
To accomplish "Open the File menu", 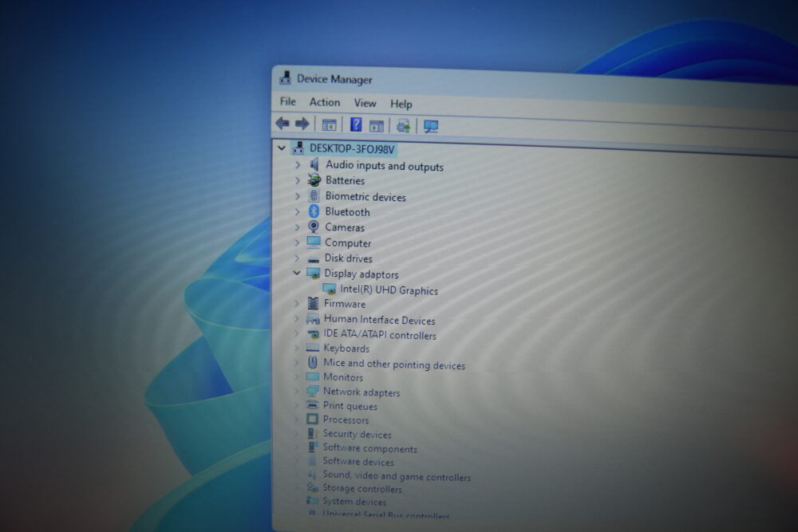I will (x=288, y=101).
